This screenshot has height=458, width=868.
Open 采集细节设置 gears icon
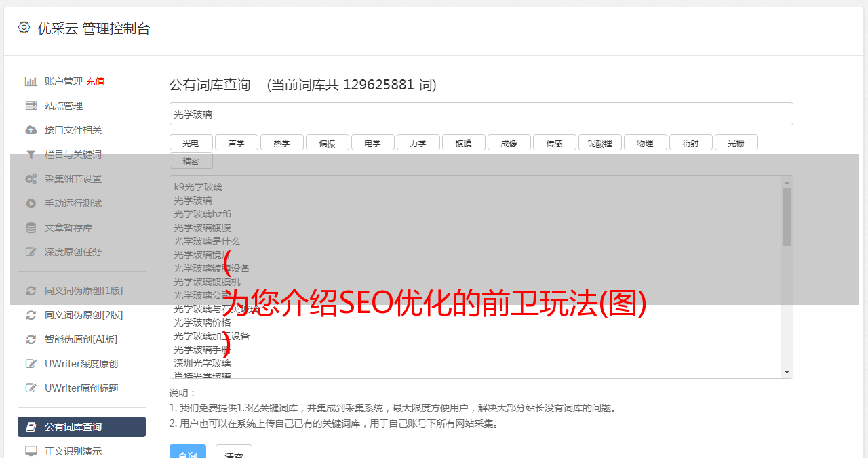(31, 179)
